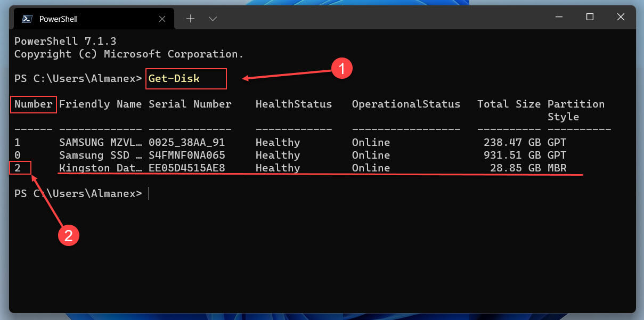The width and height of the screenshot is (644, 320).
Task: Click the PowerShell icon on the tab
Action: click(26, 19)
